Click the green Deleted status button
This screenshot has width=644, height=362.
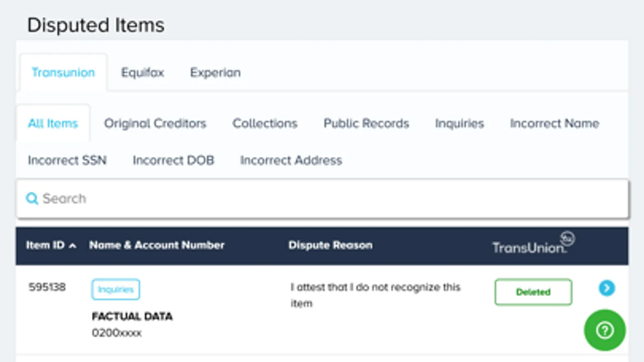pyautogui.click(x=533, y=292)
